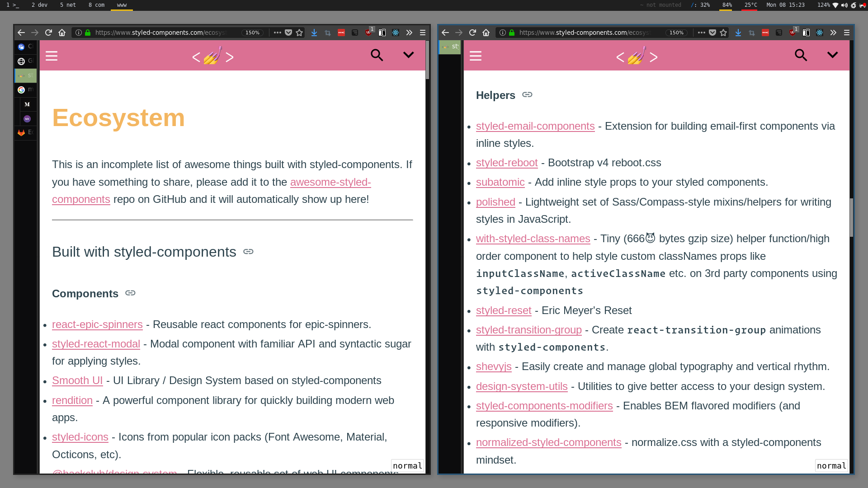Screen dimensions: 868x488
Task: Save to Pocket in left browser address bar
Action: 288,33
